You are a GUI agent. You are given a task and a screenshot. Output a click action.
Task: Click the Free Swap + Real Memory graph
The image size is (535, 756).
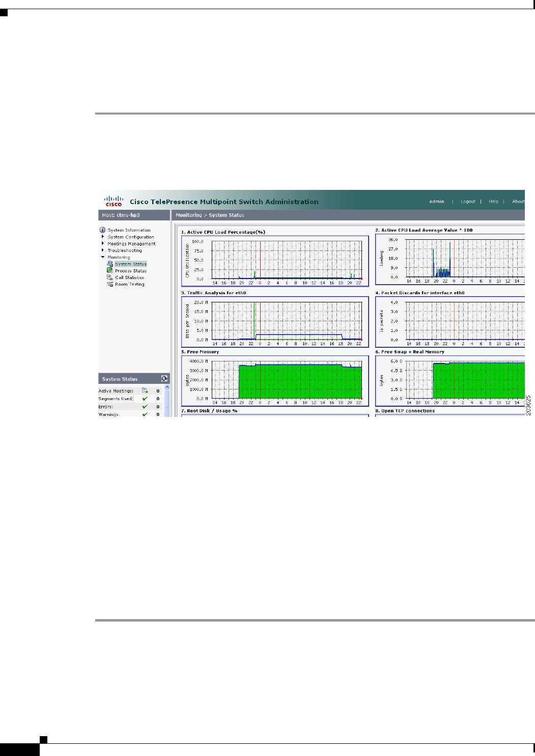click(450, 381)
